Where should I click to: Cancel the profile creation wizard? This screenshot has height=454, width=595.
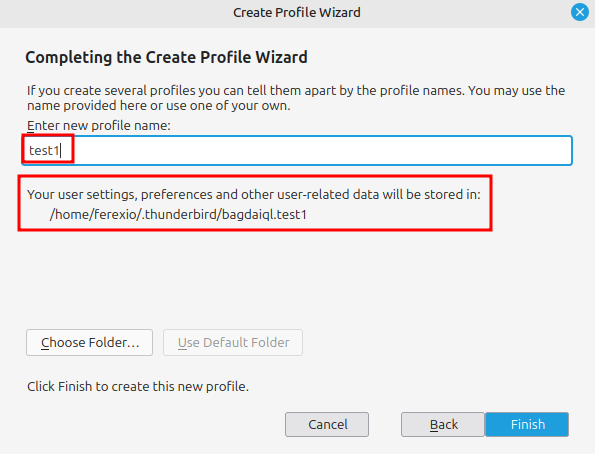coord(327,424)
